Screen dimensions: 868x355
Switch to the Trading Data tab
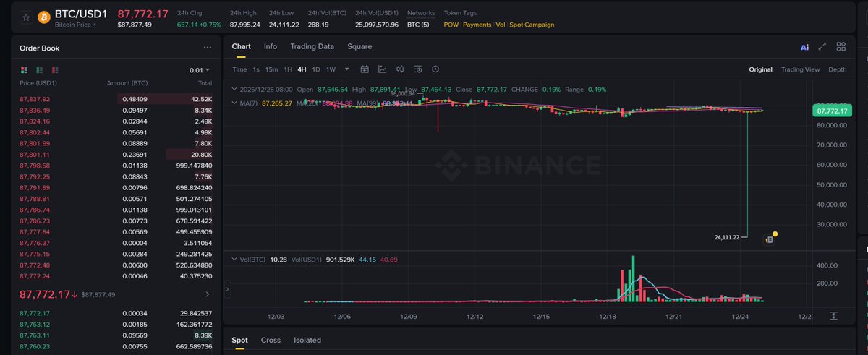tap(312, 46)
